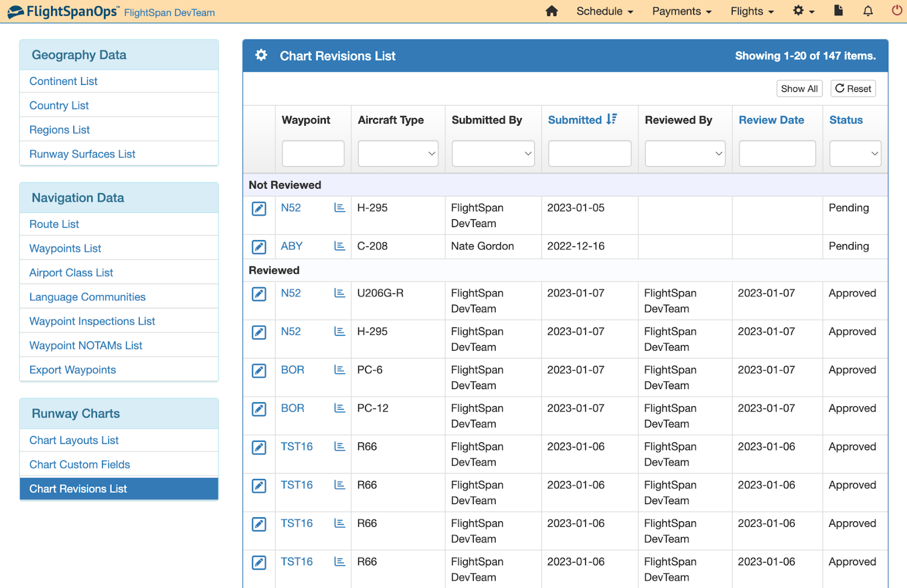Click the Reset button above the table
The height and width of the screenshot is (588, 907).
(x=853, y=88)
